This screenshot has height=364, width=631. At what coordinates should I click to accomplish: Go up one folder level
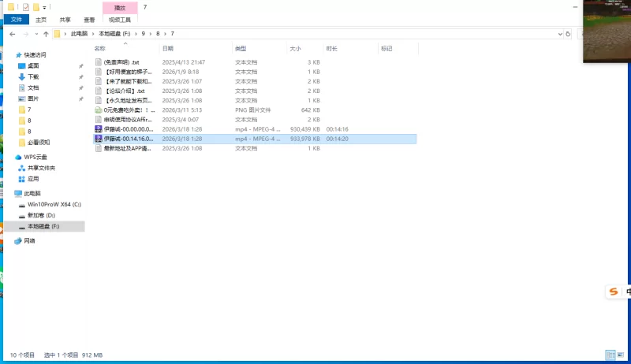point(47,34)
